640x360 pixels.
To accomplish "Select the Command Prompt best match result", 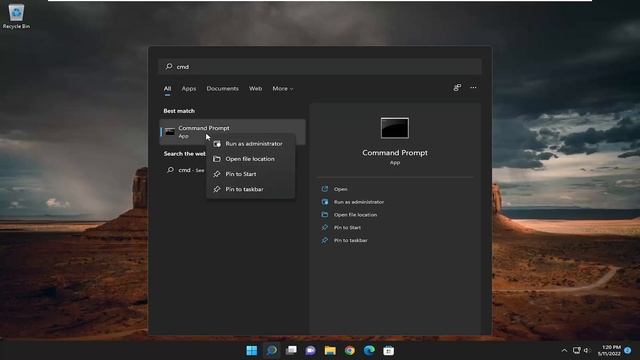I will coord(232,131).
